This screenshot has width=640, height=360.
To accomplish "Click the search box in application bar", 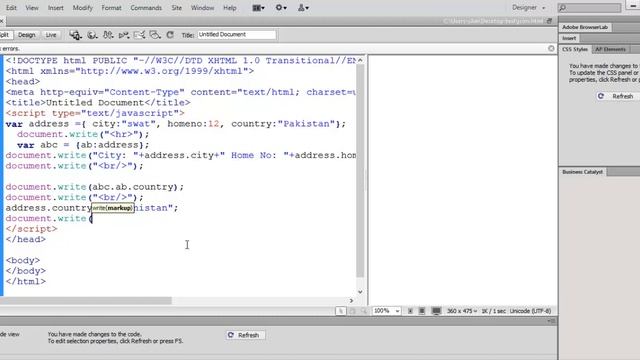I will pyautogui.click(x=589, y=8).
